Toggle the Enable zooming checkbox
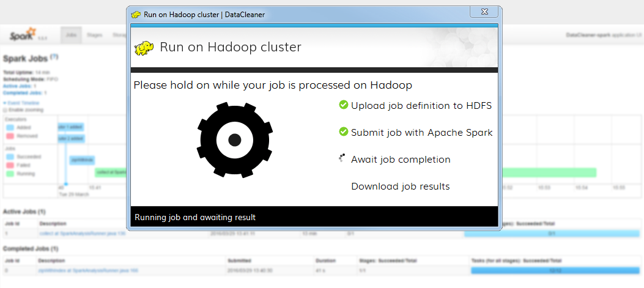Viewport: 644px width, 288px height. (5, 110)
